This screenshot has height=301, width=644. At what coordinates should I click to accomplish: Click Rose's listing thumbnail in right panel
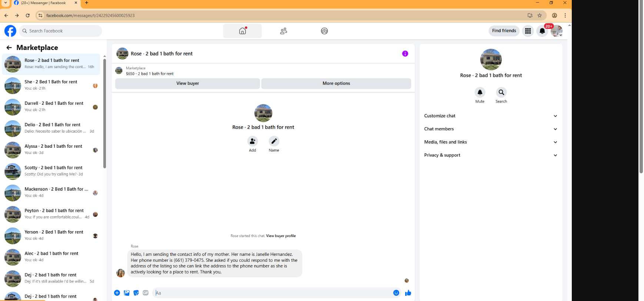point(491,60)
